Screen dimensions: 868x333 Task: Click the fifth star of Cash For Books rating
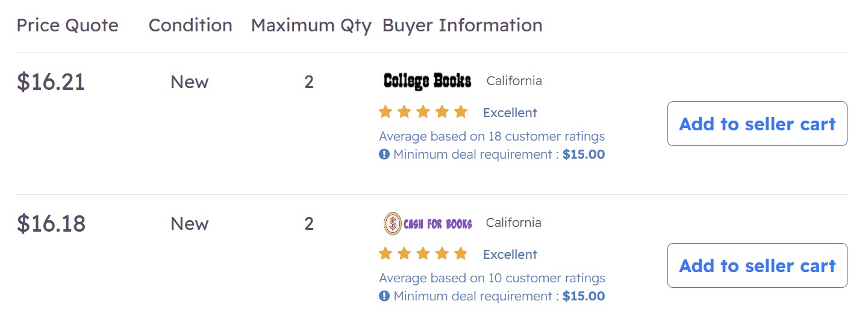[x=461, y=253]
